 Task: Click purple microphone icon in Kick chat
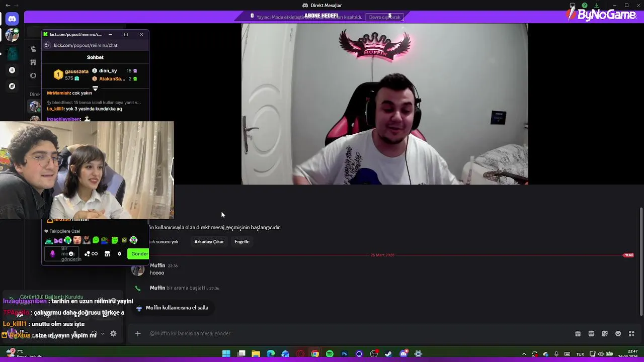click(52, 254)
